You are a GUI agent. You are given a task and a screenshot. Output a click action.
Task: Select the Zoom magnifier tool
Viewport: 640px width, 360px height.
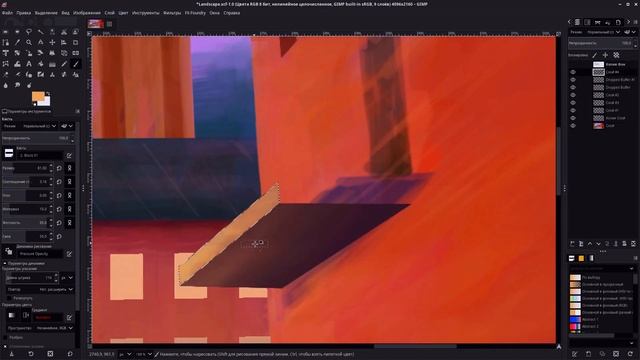click(29, 42)
